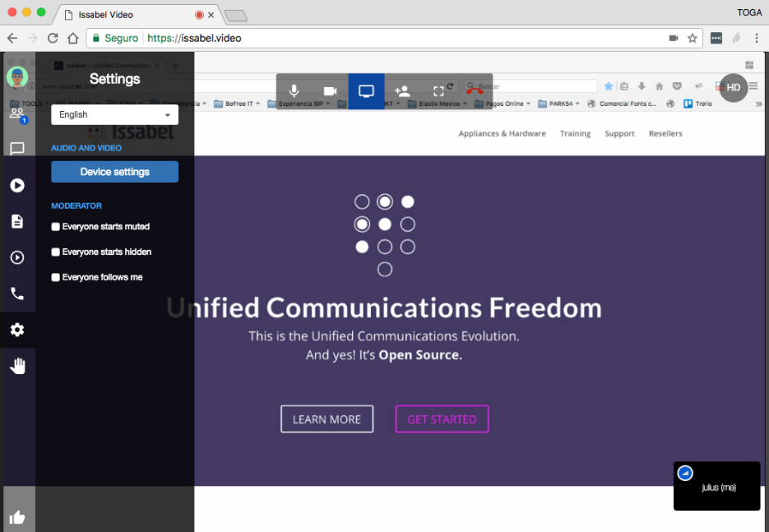This screenshot has width=769, height=532.
Task: Go back in the Chrome browser
Action: pos(12,39)
